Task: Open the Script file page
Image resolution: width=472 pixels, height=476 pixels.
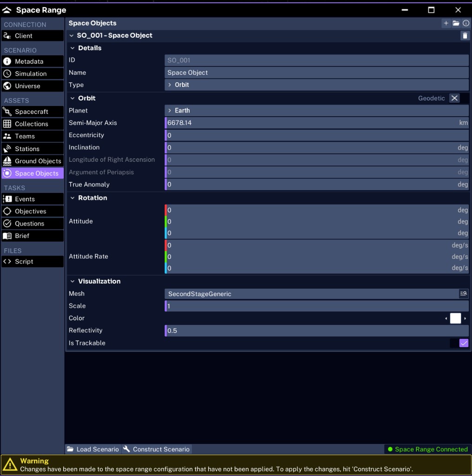Action: (x=33, y=261)
